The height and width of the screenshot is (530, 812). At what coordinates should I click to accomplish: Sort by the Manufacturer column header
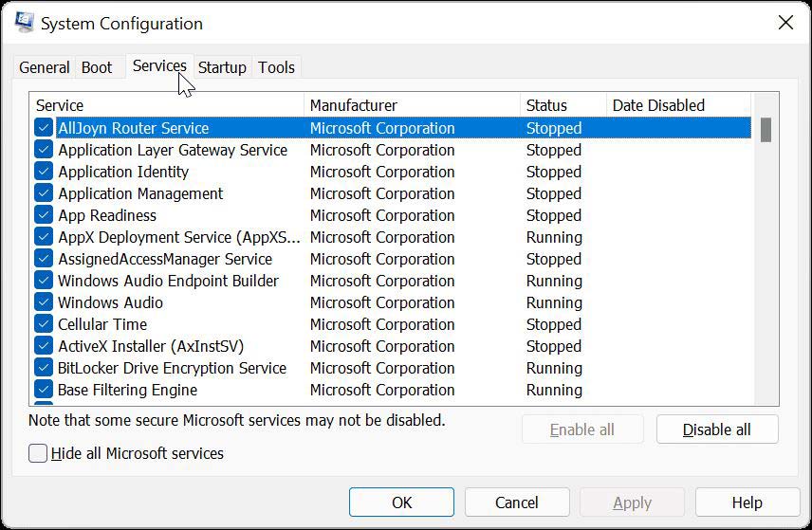pyautogui.click(x=411, y=105)
